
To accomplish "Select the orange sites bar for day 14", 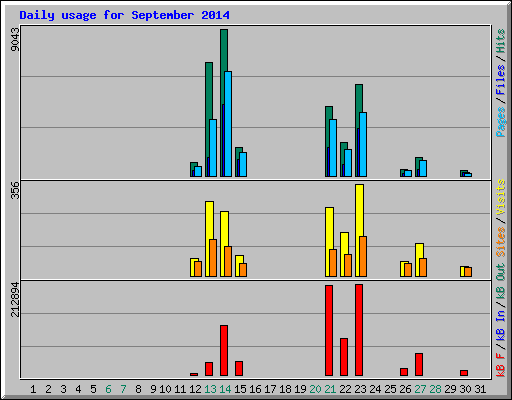I will 228,262.
